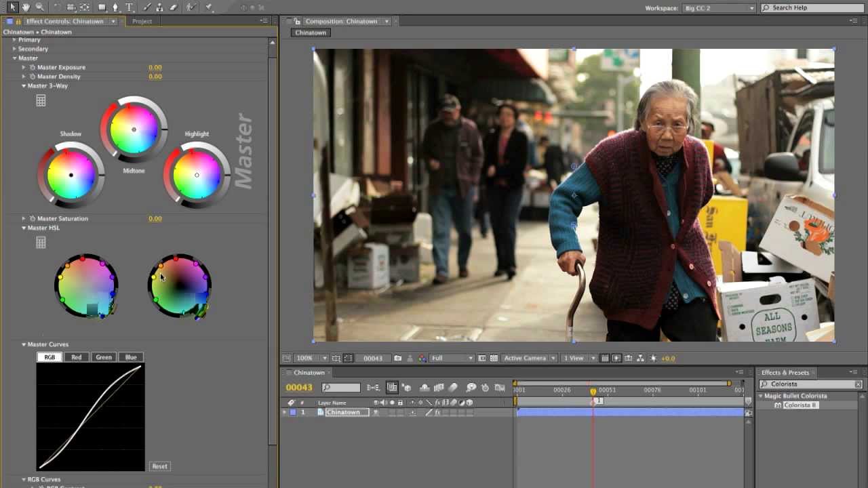Toggle Draft 3D in timeline
868x488 pixels.
coord(407,388)
